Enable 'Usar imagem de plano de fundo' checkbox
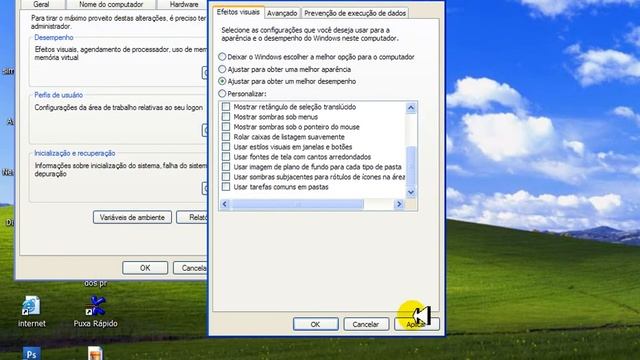This screenshot has width=640, height=360. tap(226, 167)
